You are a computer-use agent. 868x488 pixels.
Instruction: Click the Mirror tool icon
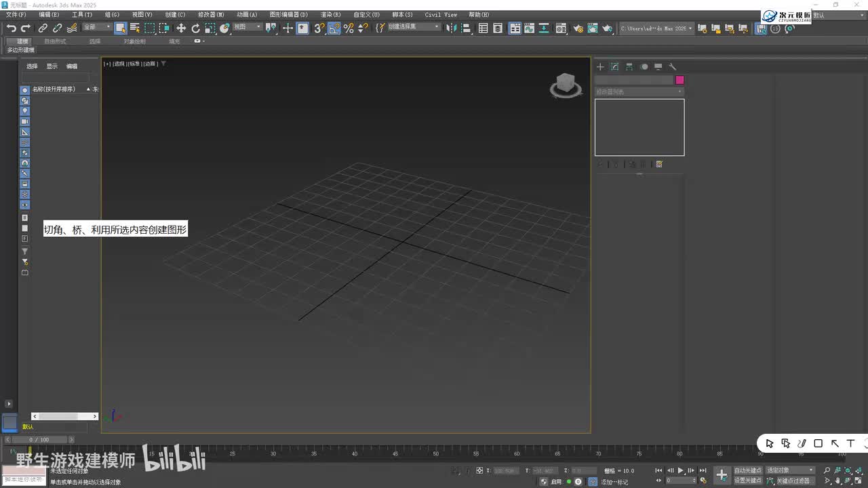(x=451, y=28)
